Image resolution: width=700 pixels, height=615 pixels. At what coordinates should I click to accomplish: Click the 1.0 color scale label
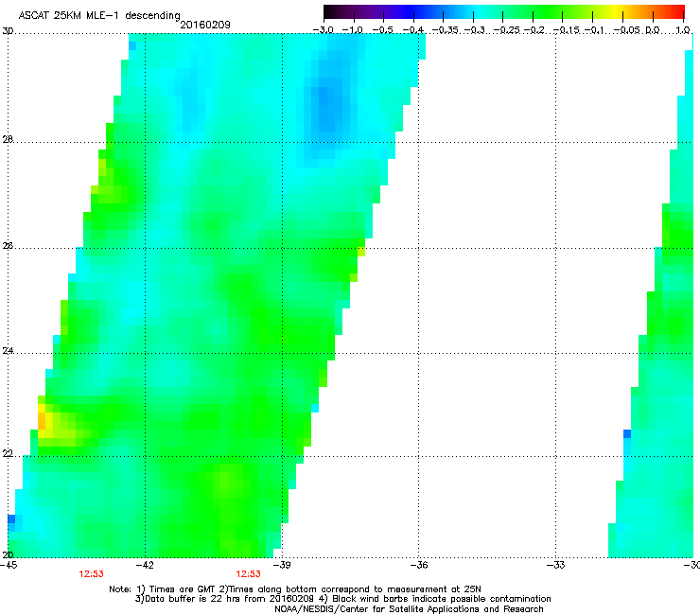pyautogui.click(x=683, y=30)
